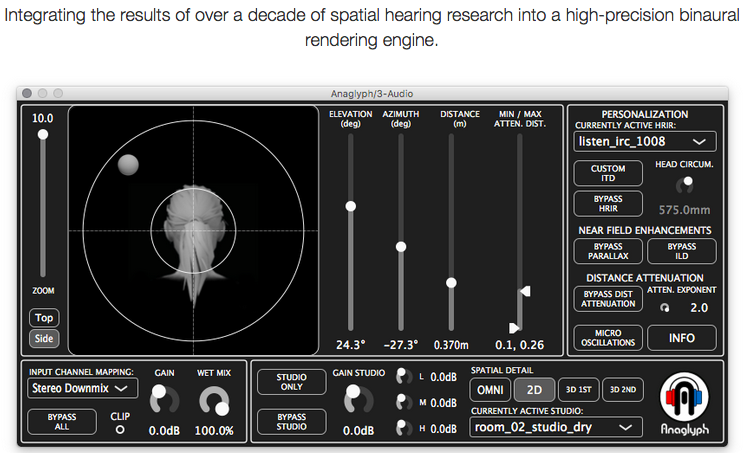Close the Anaglyph window
This screenshot has height=453, width=745.
tap(27, 93)
